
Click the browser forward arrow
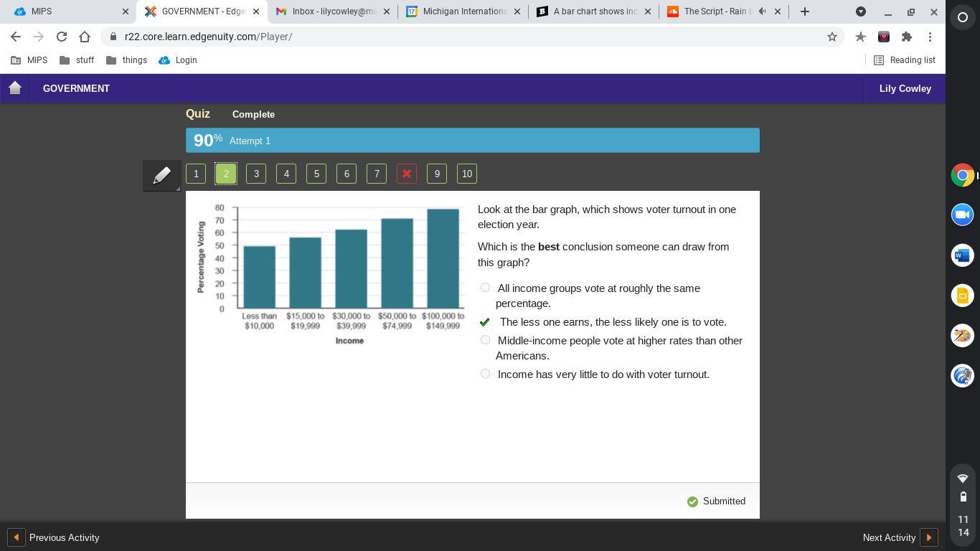click(39, 37)
